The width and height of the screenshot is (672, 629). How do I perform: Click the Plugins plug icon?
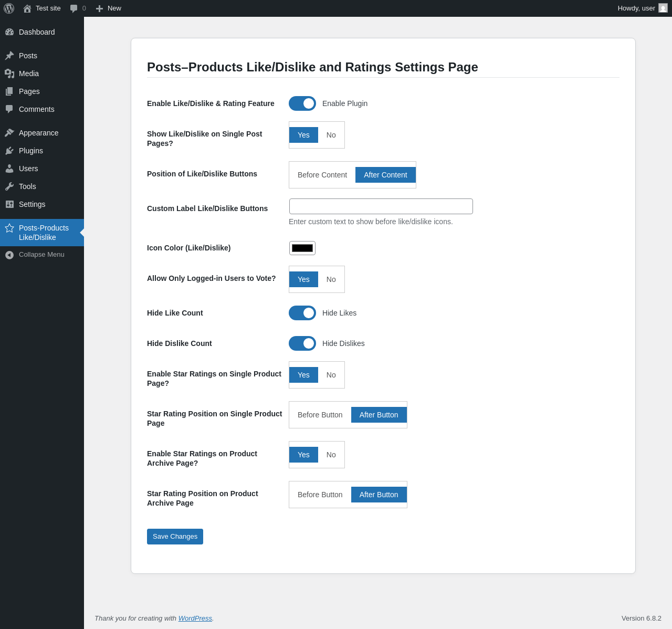[x=9, y=151]
